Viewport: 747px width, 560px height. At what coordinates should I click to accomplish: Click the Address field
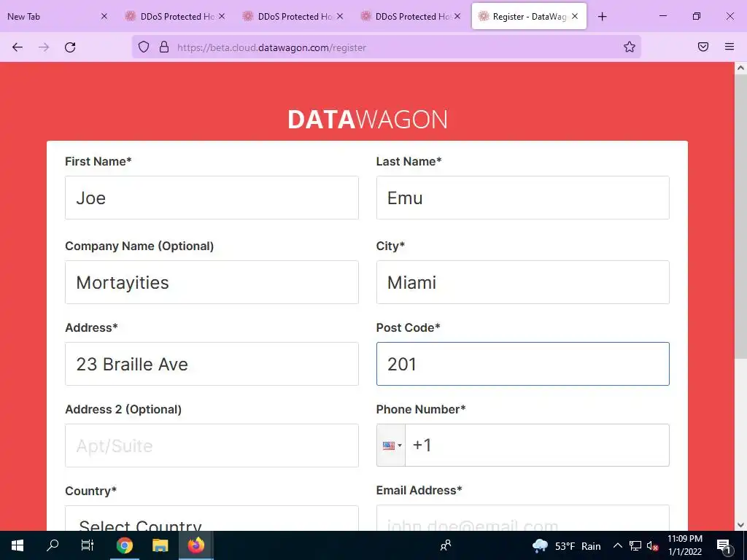click(212, 364)
